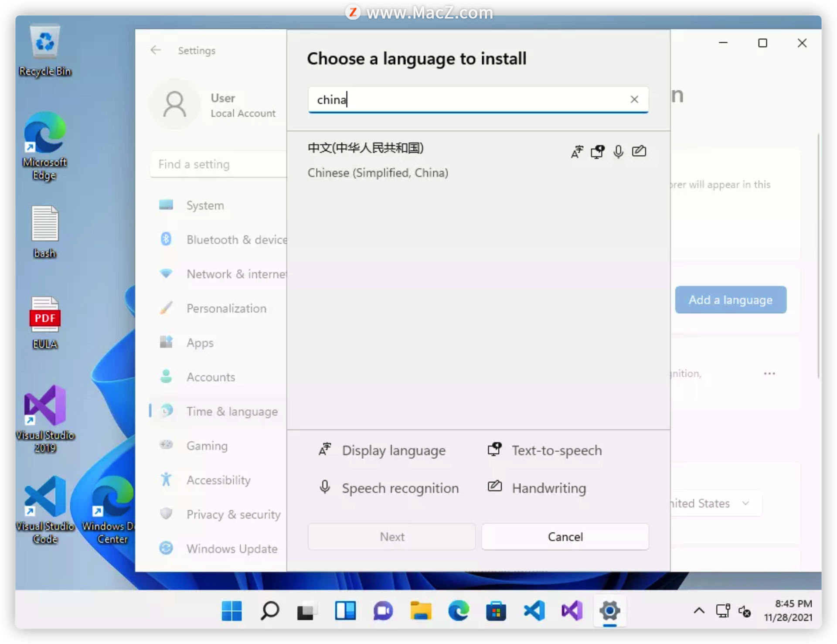This screenshot has width=837, height=644.
Task: Click the Speech recognition legend icon
Action: (325, 487)
